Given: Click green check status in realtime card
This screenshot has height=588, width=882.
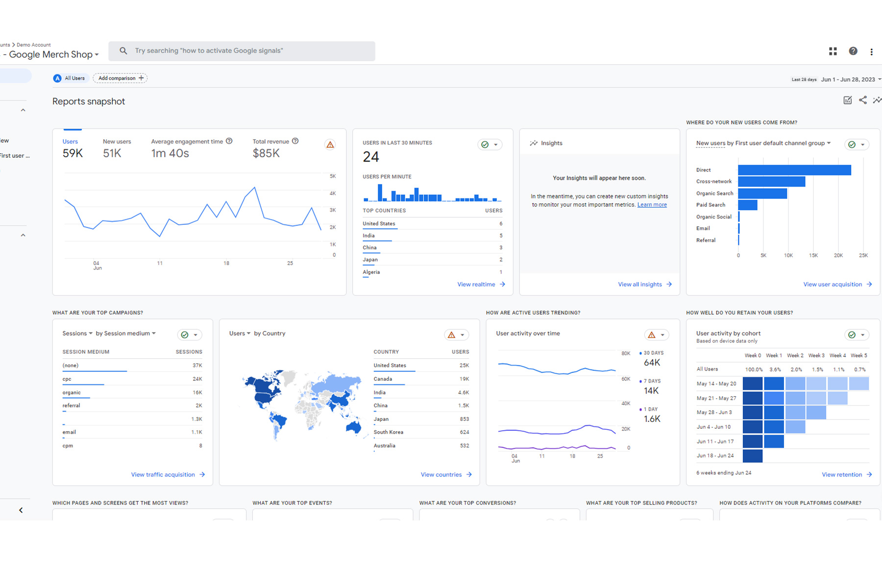Looking at the screenshot, I should 485,145.
